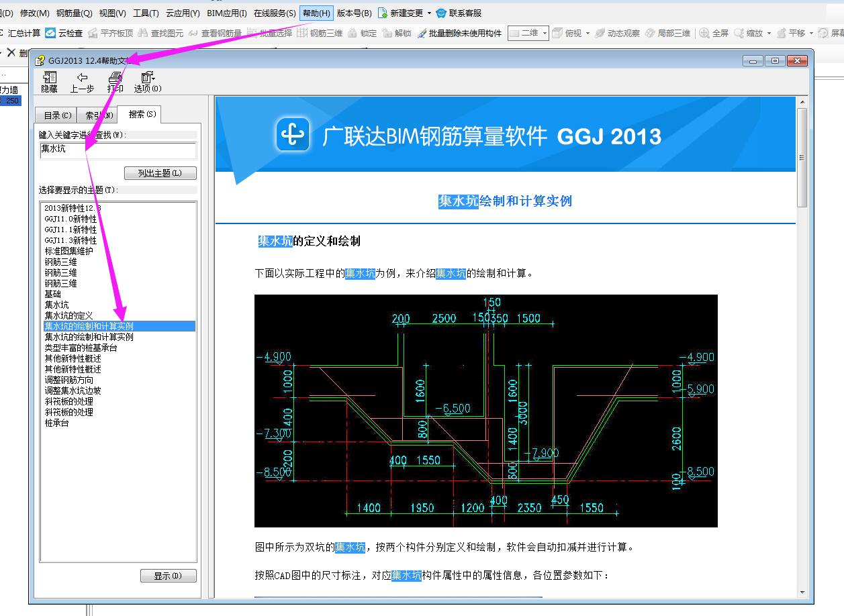Click the 联系客服 icon
This screenshot has width=844, height=616.
point(441,13)
